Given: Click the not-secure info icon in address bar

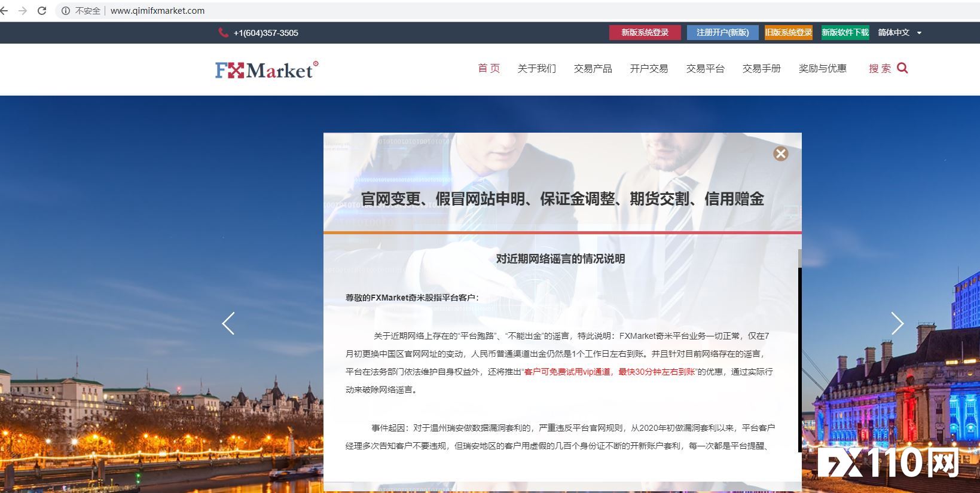Looking at the screenshot, I should point(66,11).
